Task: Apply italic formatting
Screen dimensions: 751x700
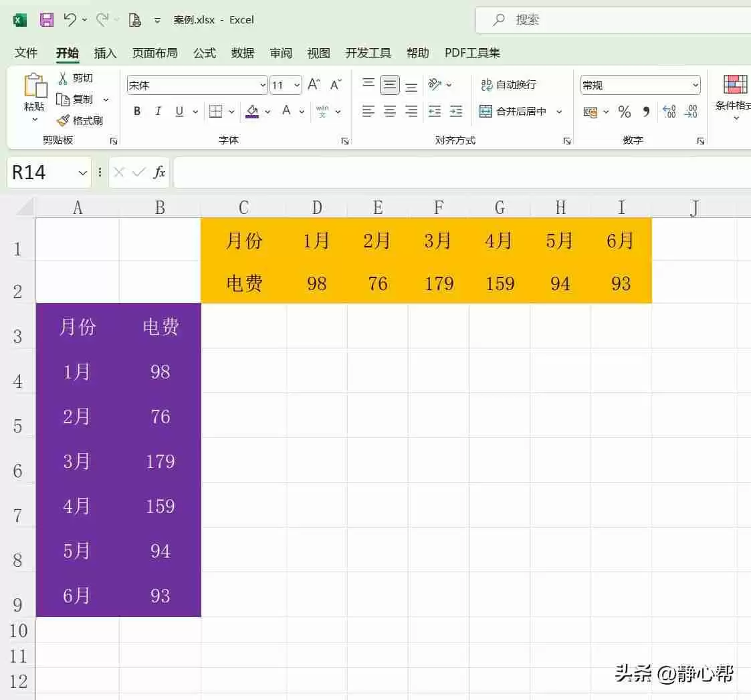Action: (x=158, y=111)
